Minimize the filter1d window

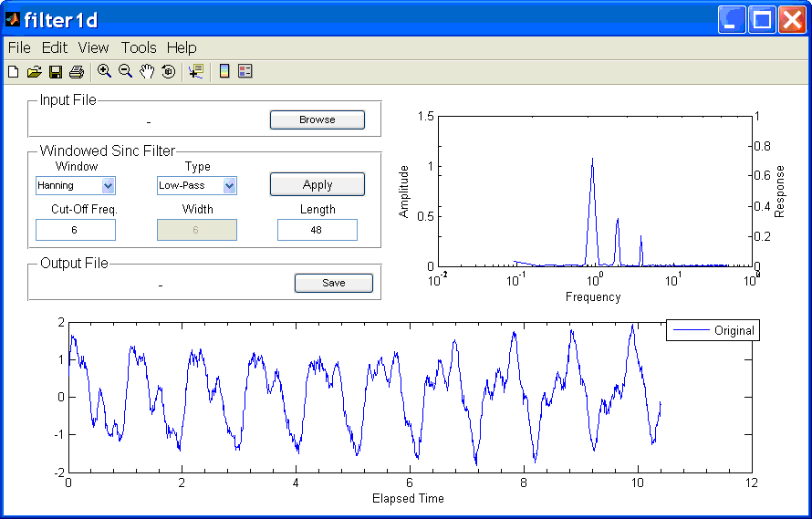click(x=731, y=20)
